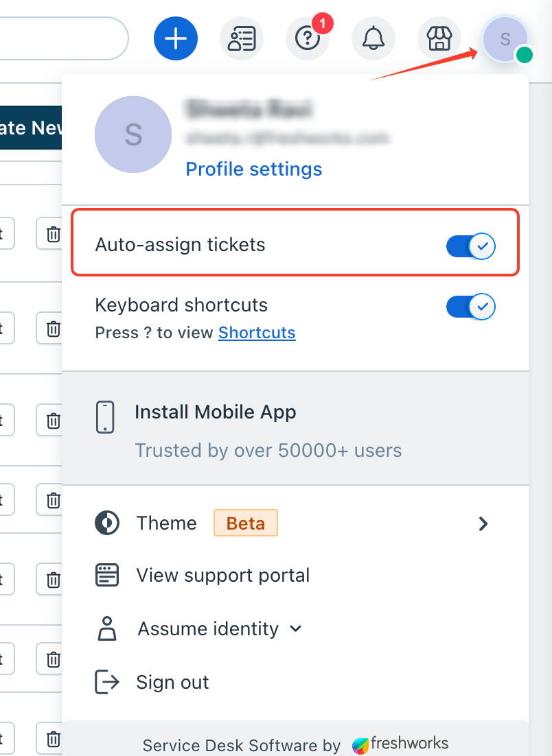Open the marketplace store icon
Screen dimensions: 552x756
click(x=439, y=38)
